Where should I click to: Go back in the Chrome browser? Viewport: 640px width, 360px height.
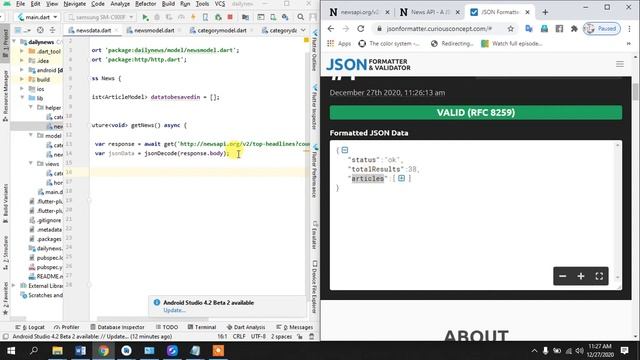point(331,29)
